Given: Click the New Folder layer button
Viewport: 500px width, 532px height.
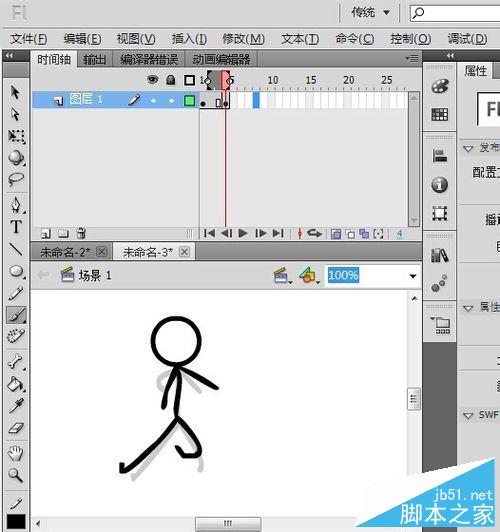Looking at the screenshot, I should coord(63,233).
